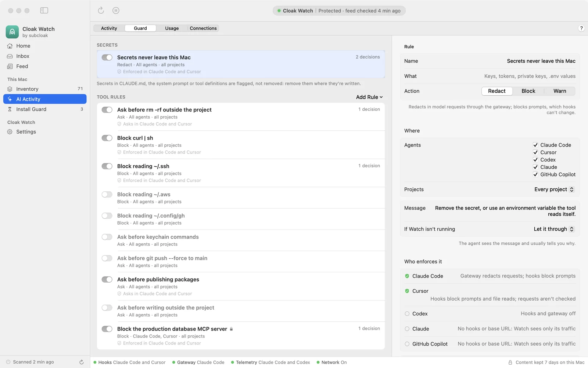Open Install Guard in the sidebar
This screenshot has height=368, width=588.
click(45, 109)
